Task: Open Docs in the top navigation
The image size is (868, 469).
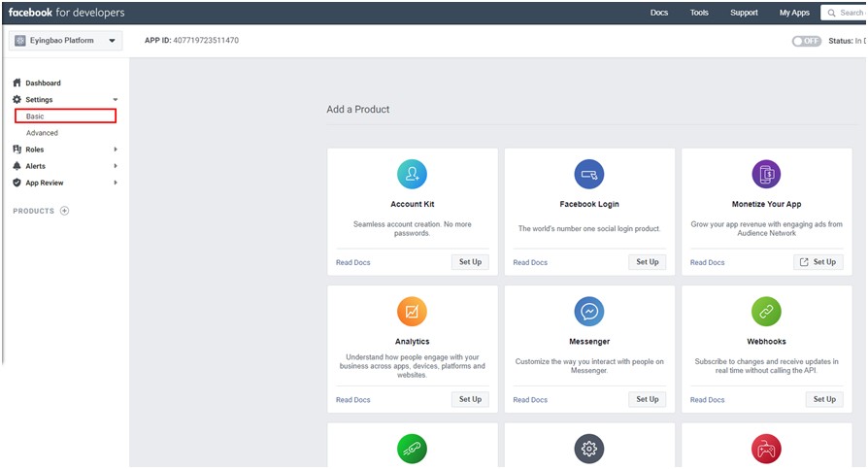Action: 659,13
